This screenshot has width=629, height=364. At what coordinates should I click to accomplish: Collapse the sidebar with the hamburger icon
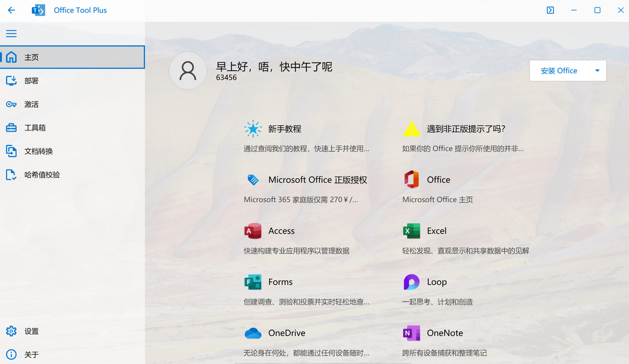point(11,33)
